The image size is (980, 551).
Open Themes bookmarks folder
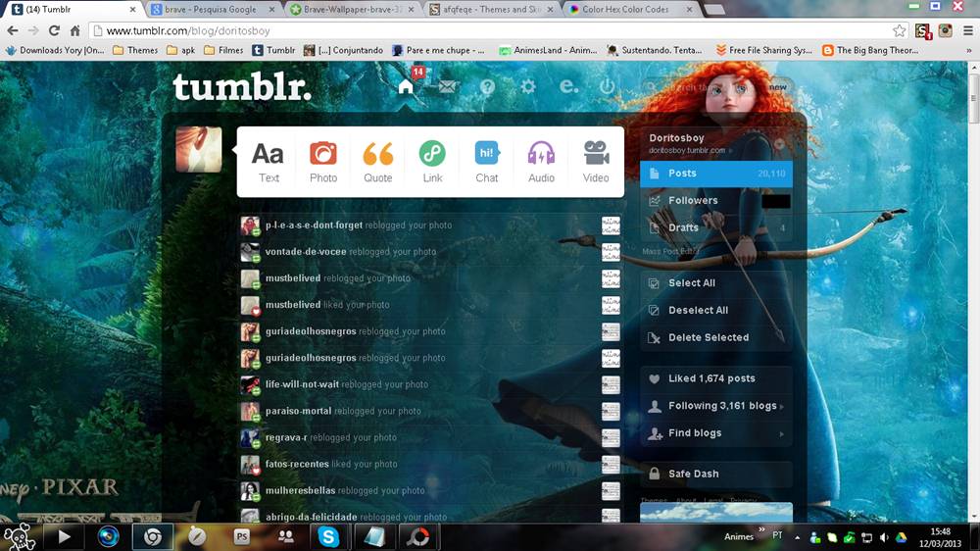(x=135, y=50)
